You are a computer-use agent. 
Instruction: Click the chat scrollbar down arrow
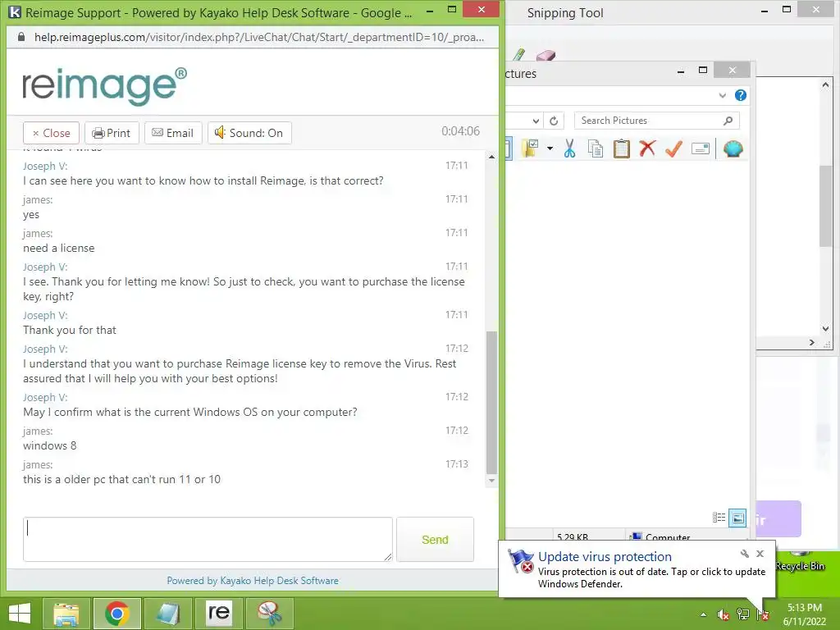point(491,481)
